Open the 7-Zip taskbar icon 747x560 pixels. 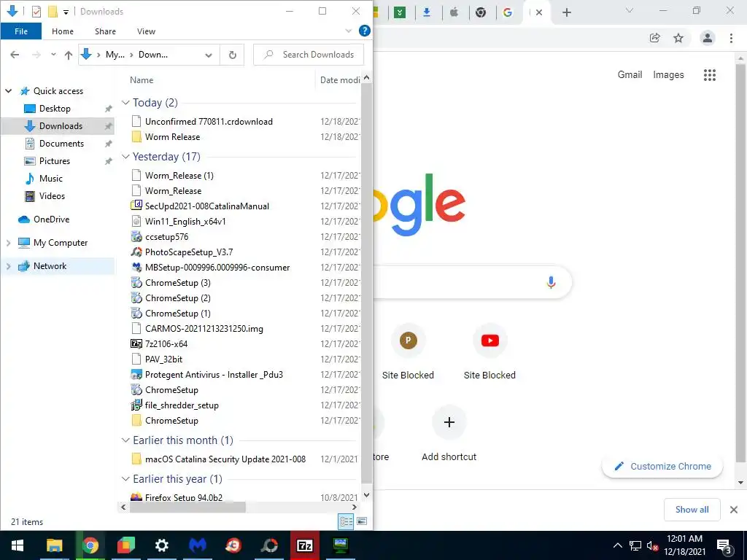pos(304,545)
